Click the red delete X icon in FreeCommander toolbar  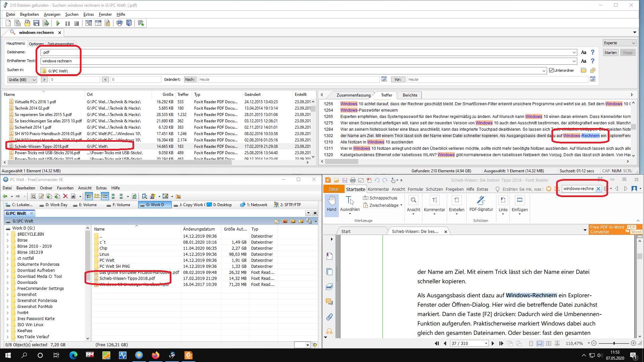(65, 196)
